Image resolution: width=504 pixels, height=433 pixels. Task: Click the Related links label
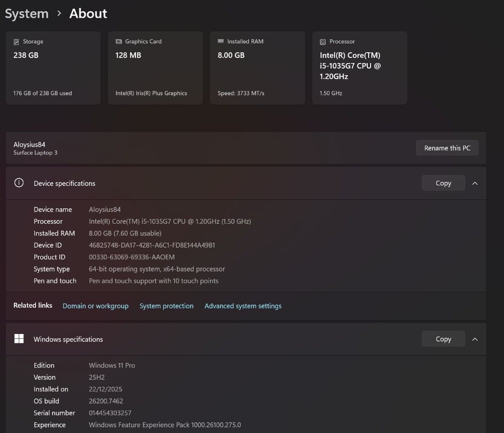tap(33, 305)
